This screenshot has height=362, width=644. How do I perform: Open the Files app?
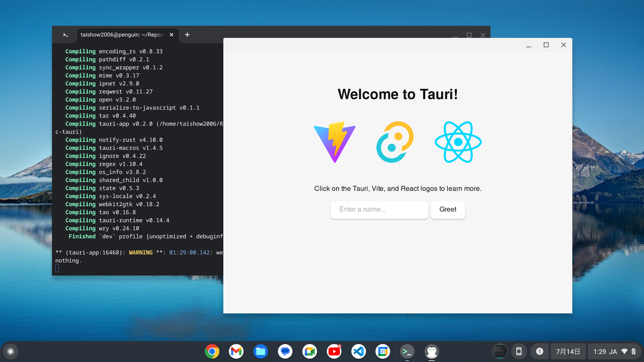(x=261, y=351)
